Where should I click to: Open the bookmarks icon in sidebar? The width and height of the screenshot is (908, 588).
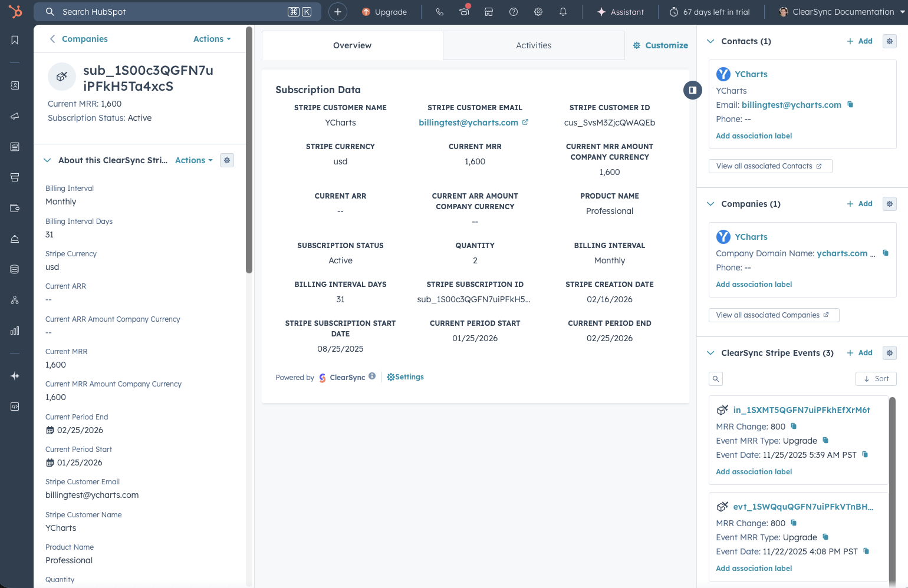(x=15, y=40)
